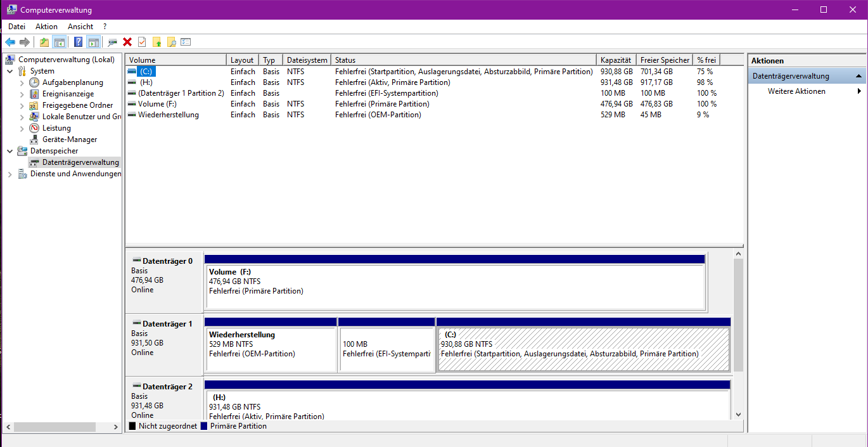Toggle the Show/Hide Action Pane toolbar icon
The image size is (868, 447).
[x=94, y=42]
